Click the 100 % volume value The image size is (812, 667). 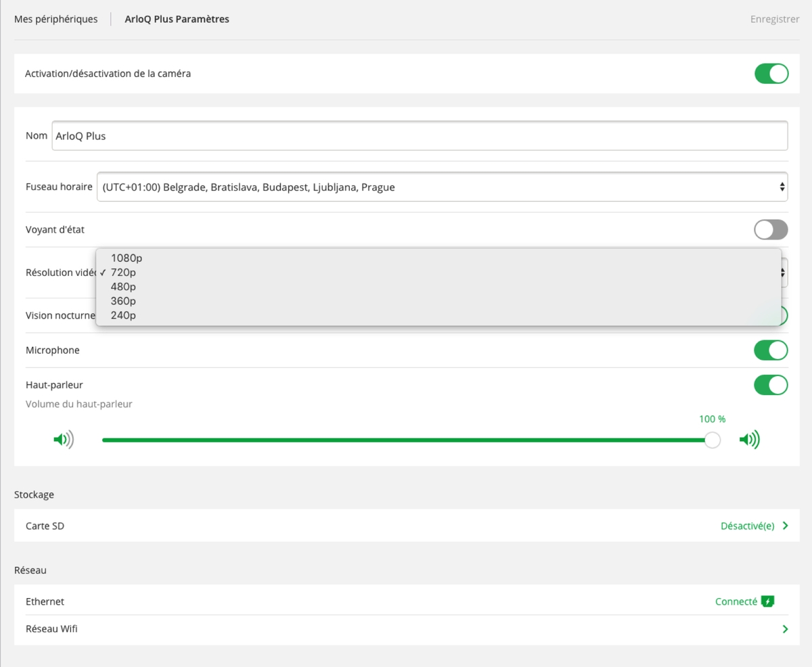tap(712, 419)
